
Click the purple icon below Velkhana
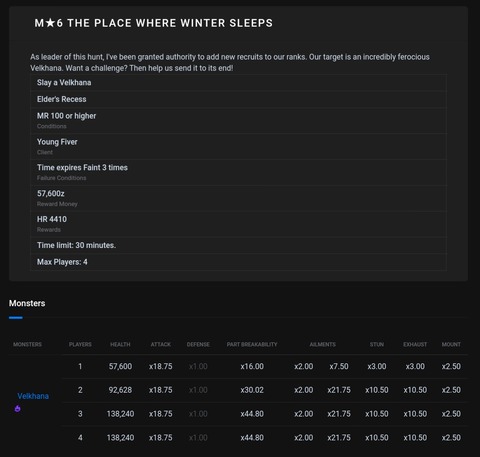17,408
